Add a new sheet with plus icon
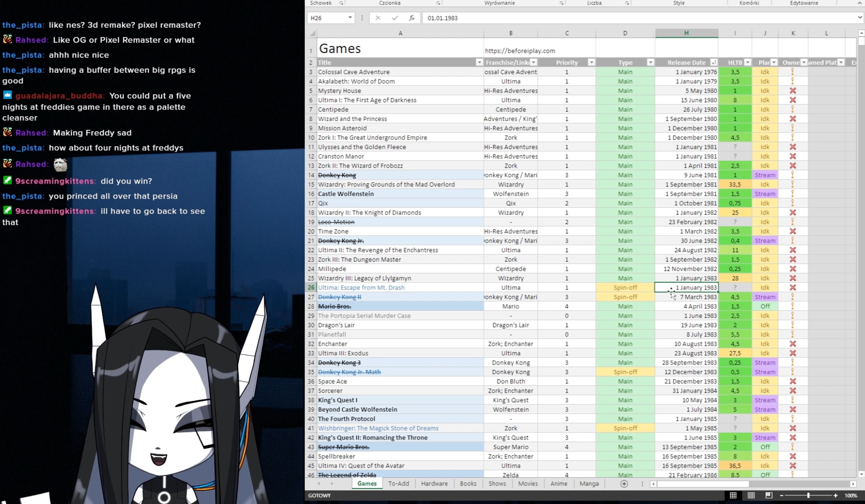Image resolution: width=865 pixels, height=504 pixels. click(624, 484)
